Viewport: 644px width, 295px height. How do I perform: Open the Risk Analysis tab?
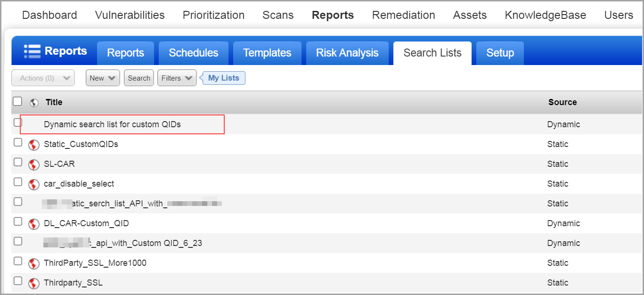(347, 53)
